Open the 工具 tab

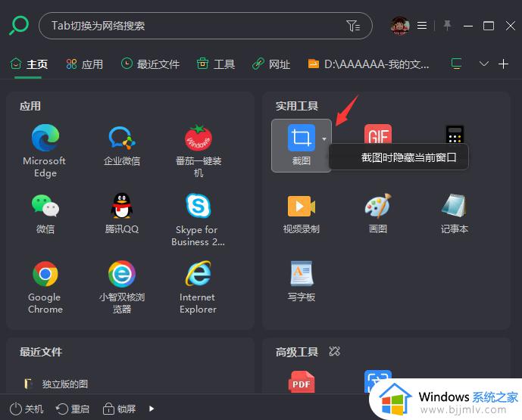click(216, 64)
